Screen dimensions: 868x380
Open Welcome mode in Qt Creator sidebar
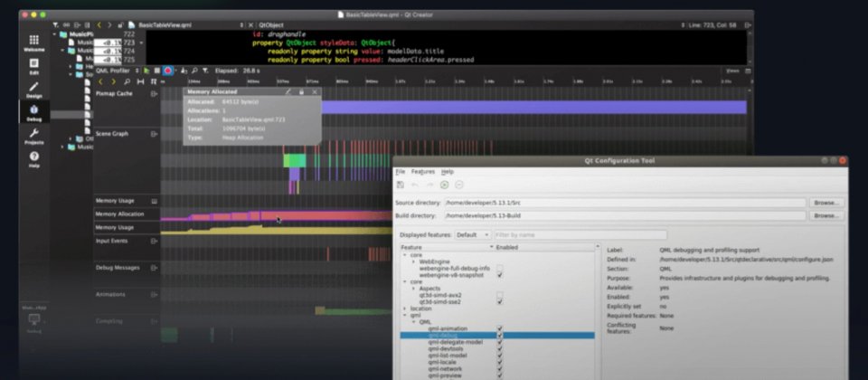click(33, 43)
